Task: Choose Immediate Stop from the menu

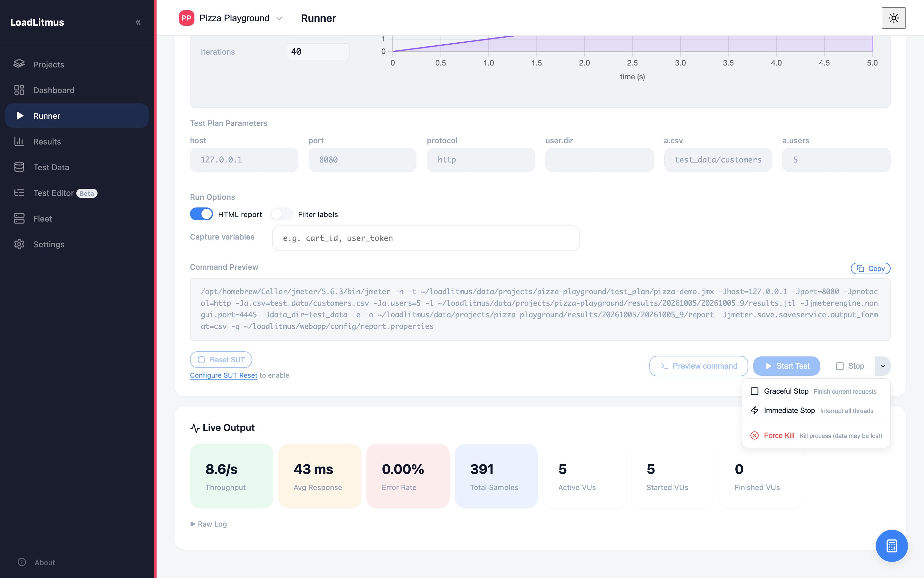Action: click(816, 410)
